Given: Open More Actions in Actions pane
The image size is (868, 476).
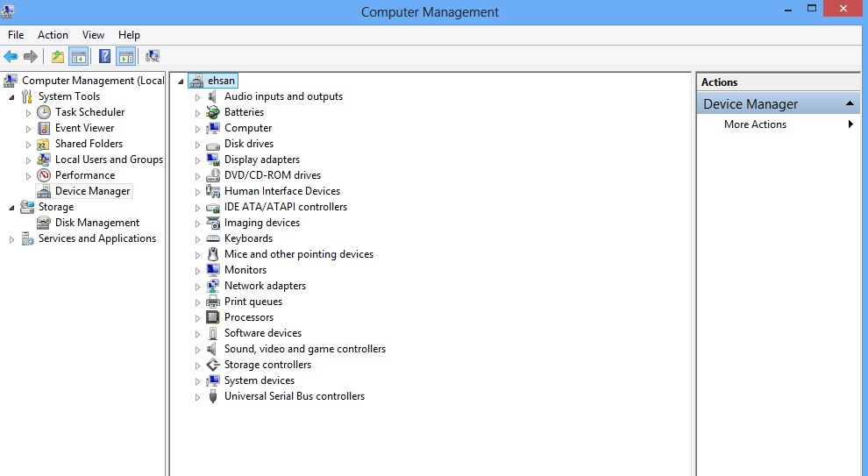Looking at the screenshot, I should coord(755,124).
